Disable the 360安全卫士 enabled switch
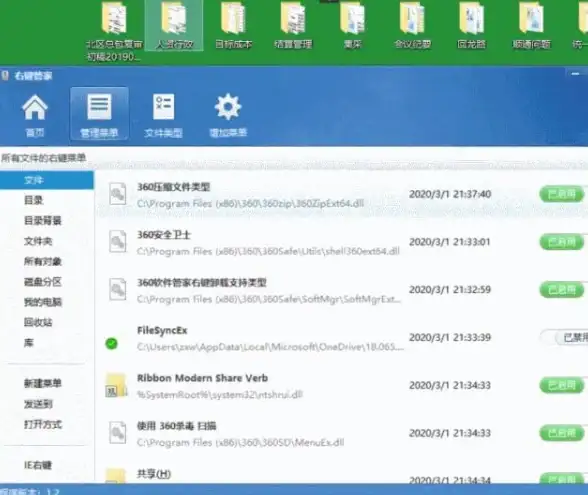This screenshot has height=495, width=588. tap(562, 242)
